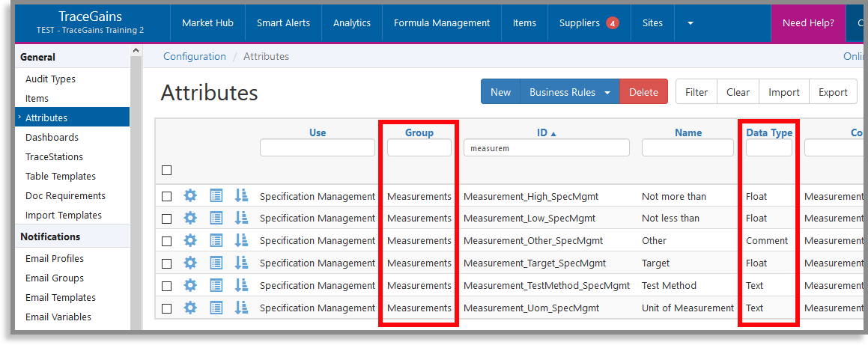Check the Measurement_High_SpecMgmt row checkbox

(x=166, y=196)
